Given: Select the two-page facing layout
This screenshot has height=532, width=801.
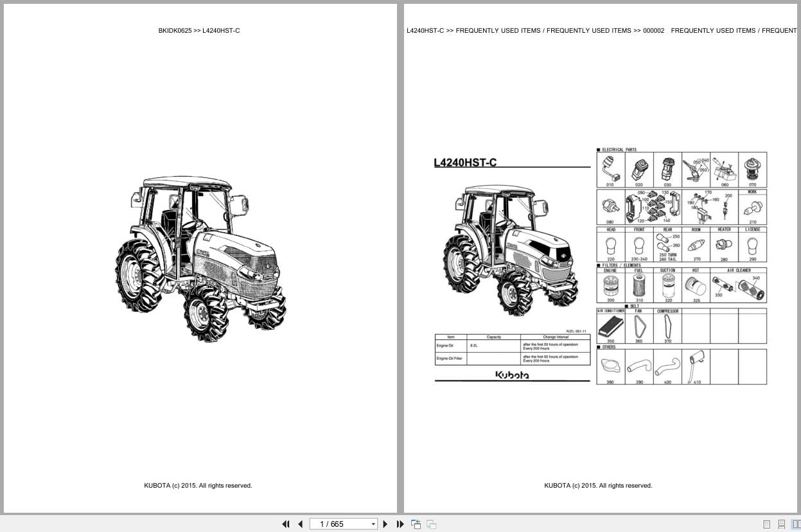Looking at the screenshot, I should (795, 524).
